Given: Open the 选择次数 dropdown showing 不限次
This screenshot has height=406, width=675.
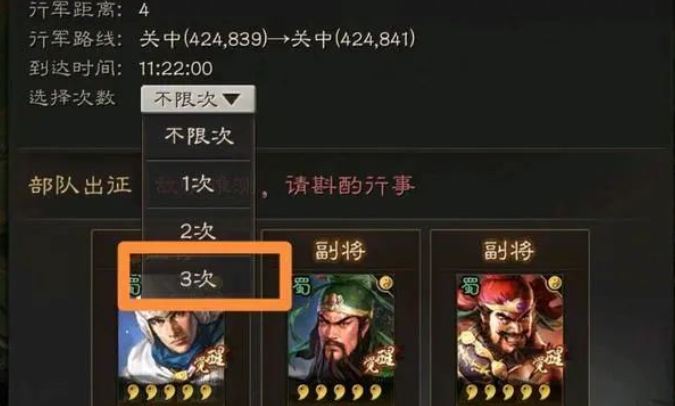Looking at the screenshot, I should tap(198, 99).
